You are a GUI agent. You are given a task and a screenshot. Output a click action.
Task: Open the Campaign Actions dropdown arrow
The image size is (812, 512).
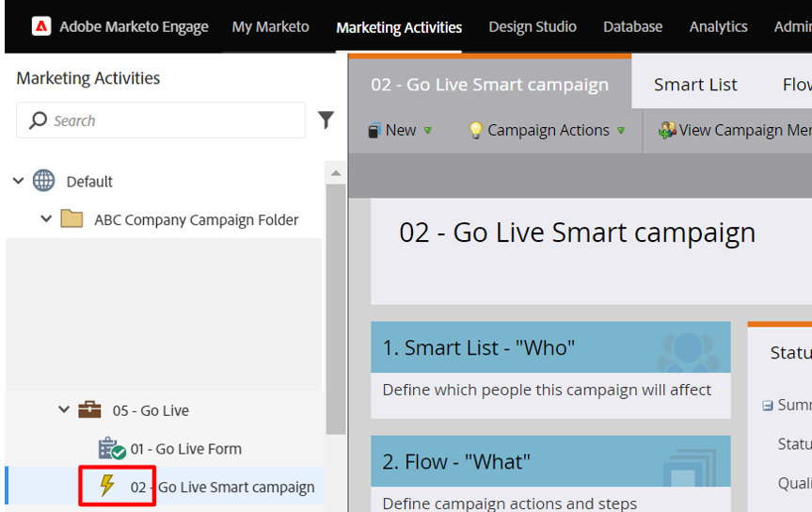[x=621, y=131]
